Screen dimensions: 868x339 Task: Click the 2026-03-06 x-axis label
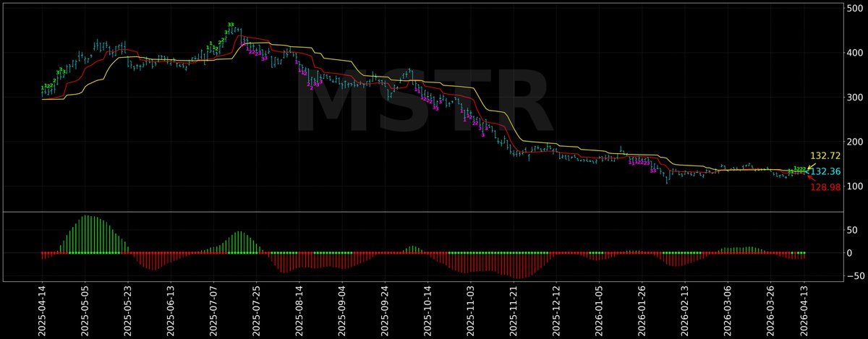pos(728,309)
